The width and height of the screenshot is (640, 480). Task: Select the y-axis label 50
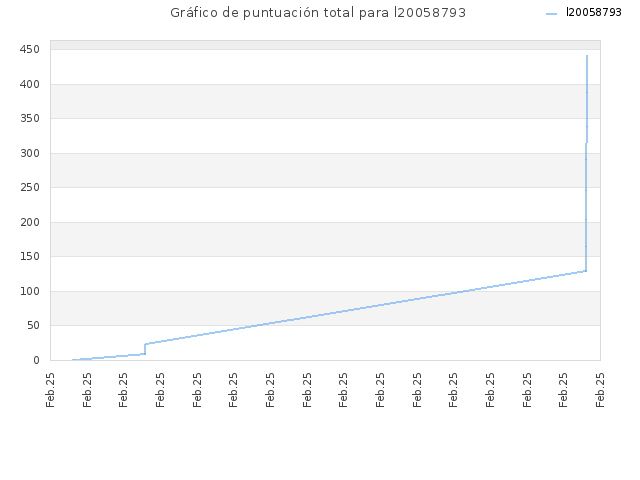point(33,325)
